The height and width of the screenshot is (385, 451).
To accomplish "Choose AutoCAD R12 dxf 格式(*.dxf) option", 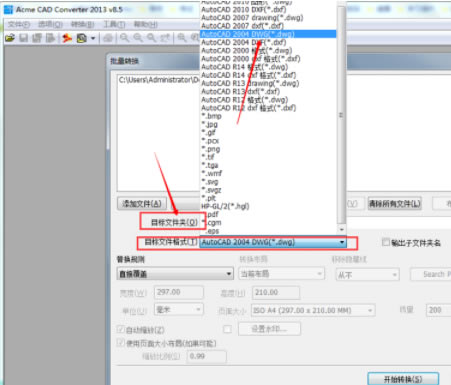I will point(268,108).
